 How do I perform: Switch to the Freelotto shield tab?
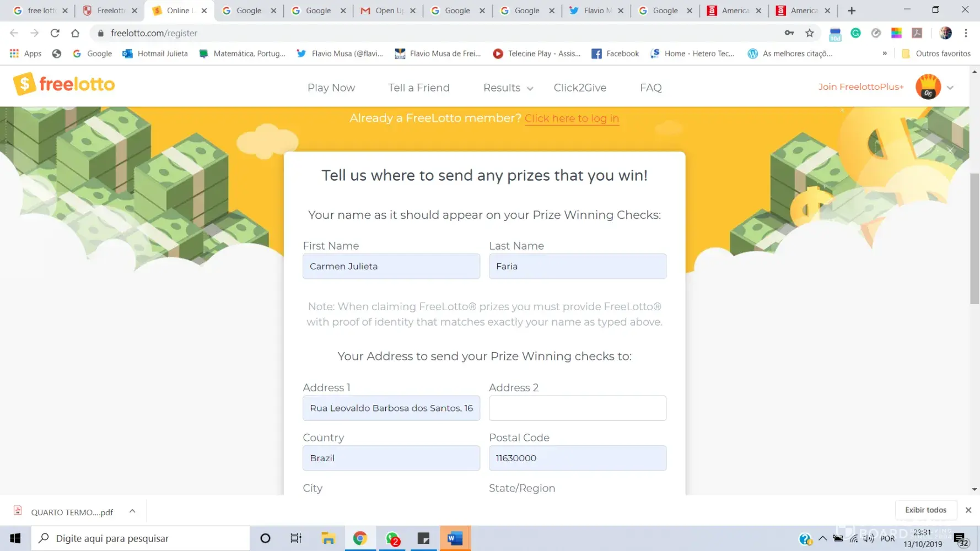click(x=109, y=10)
